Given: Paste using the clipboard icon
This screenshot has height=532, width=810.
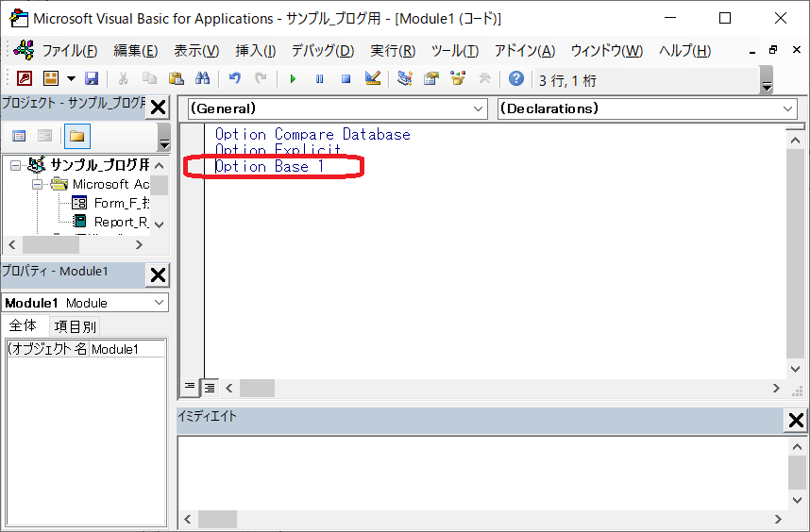Looking at the screenshot, I should (177, 78).
